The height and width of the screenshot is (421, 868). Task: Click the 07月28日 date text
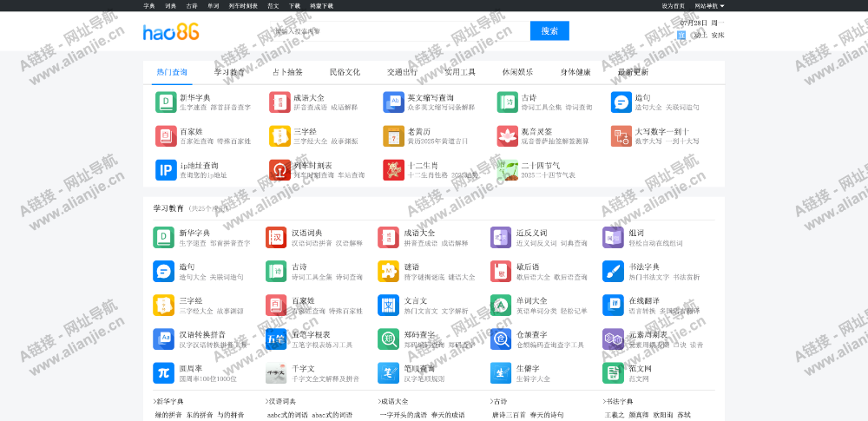click(694, 23)
